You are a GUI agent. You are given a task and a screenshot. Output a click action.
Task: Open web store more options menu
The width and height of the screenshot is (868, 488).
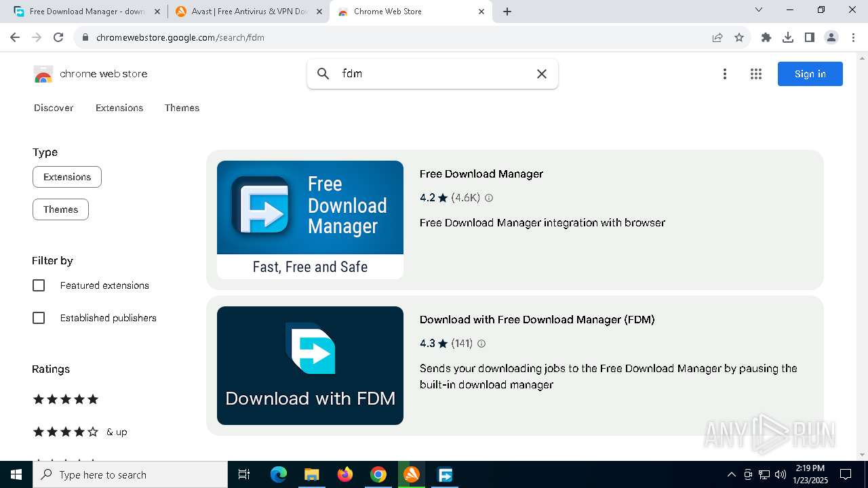tap(725, 74)
